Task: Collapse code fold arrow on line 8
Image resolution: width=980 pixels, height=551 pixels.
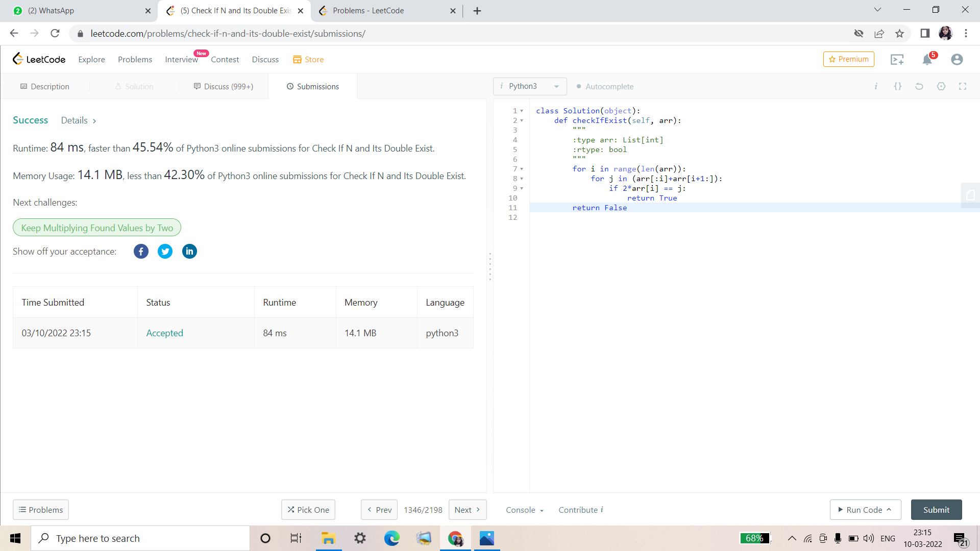Action: pyautogui.click(x=522, y=179)
